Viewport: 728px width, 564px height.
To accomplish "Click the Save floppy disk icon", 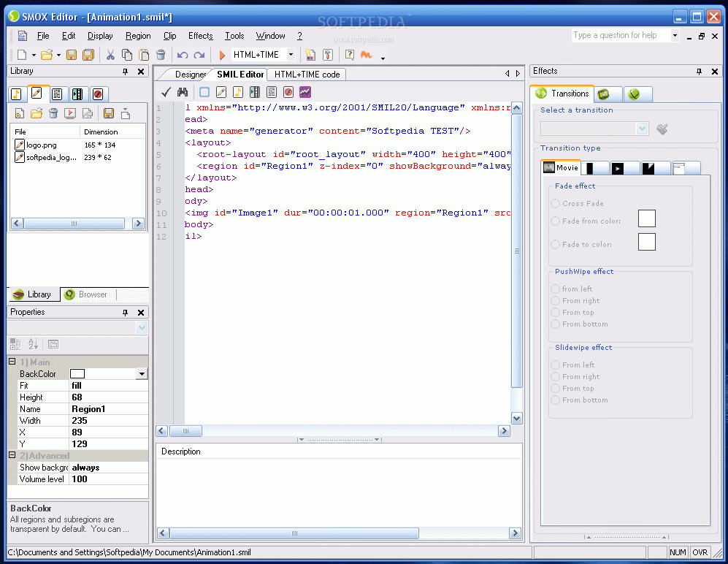I will (x=71, y=55).
